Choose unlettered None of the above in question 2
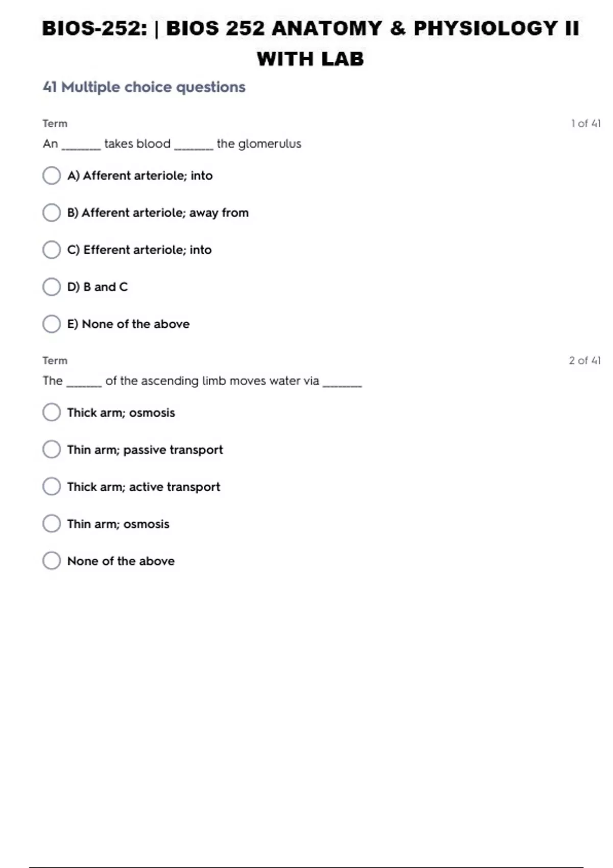 52,561
